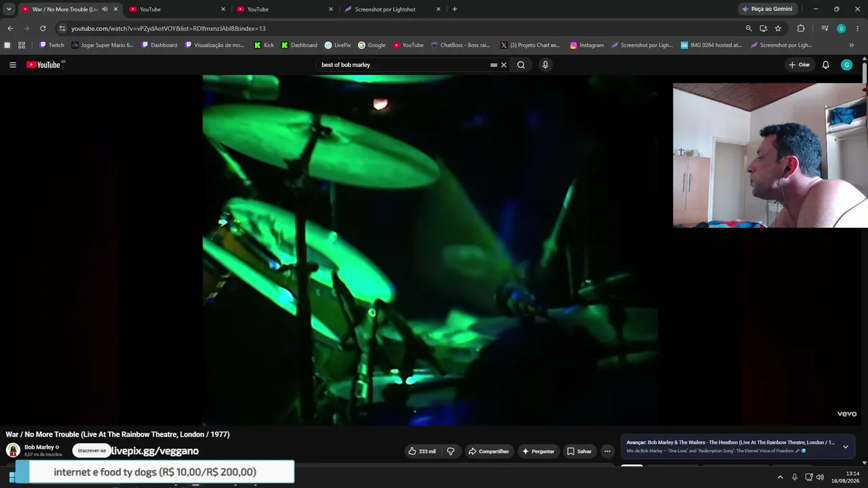Dislike the video with thumbs-down
This screenshot has height=488, width=868.
coord(450,451)
